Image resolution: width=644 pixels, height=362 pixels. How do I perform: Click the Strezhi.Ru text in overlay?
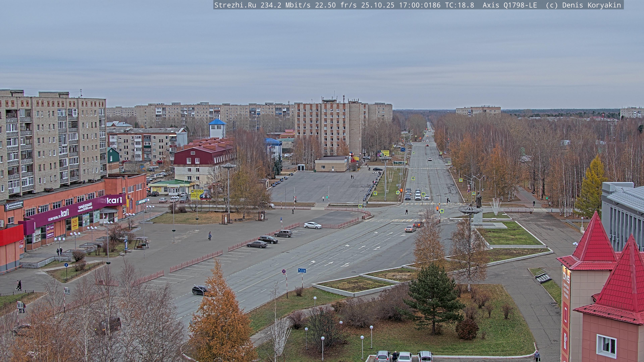coord(235,5)
